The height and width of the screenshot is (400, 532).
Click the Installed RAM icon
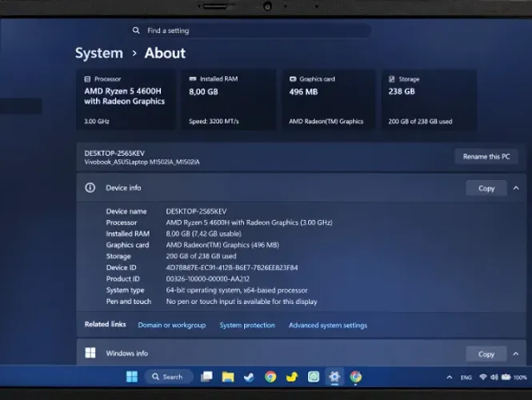(193, 78)
